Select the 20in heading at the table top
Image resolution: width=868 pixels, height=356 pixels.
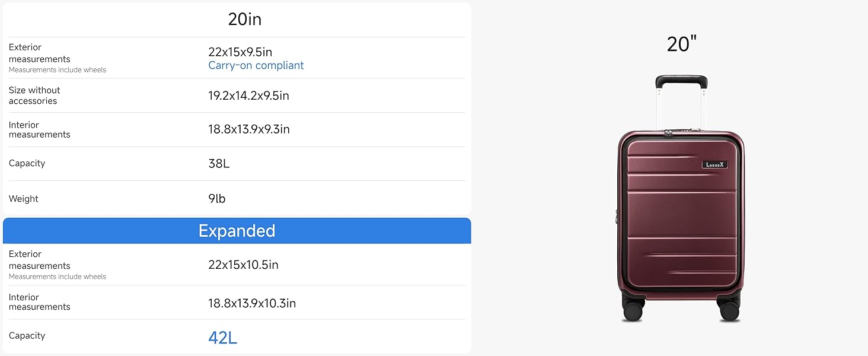coord(244,20)
